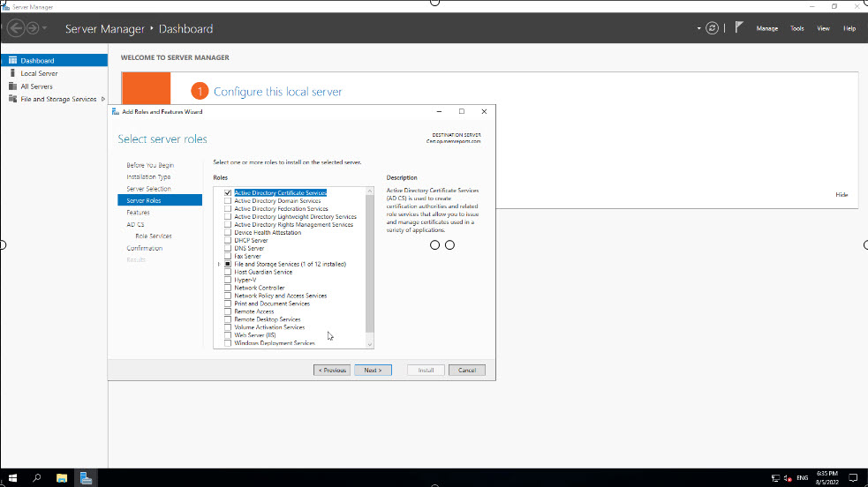868x487 pixels.
Task: Go to the Server Selection wizard step
Action: tap(148, 189)
